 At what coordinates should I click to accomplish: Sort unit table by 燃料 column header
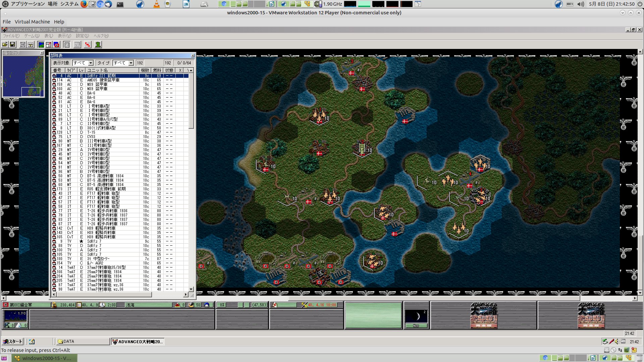(x=157, y=70)
